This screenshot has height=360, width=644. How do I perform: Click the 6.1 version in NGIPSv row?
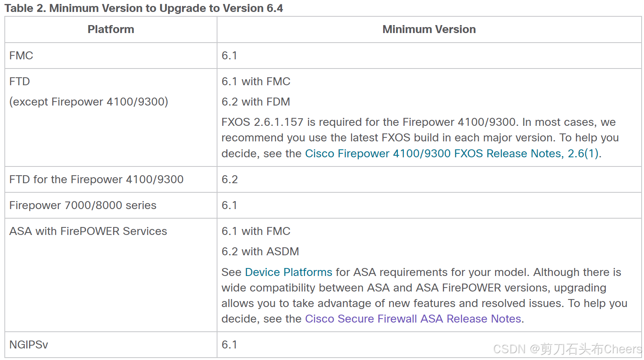(x=229, y=345)
